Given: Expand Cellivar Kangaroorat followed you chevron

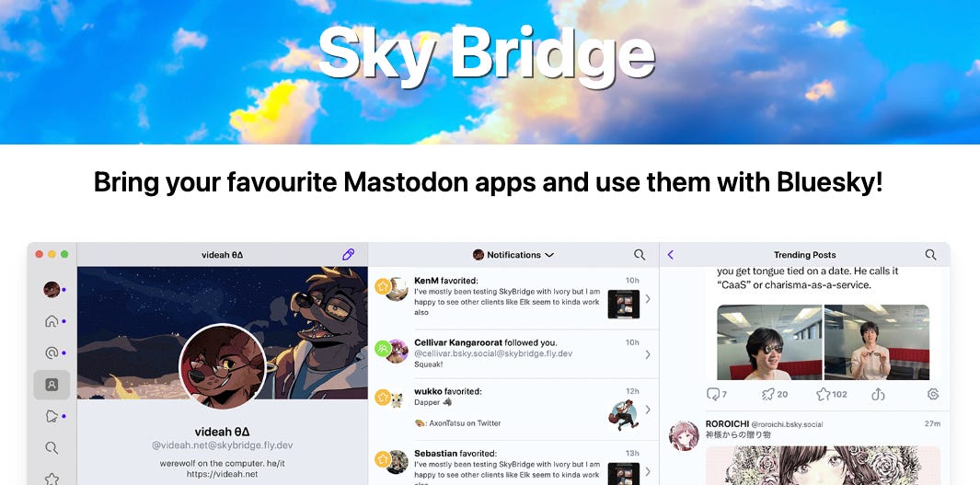Looking at the screenshot, I should pos(648,354).
